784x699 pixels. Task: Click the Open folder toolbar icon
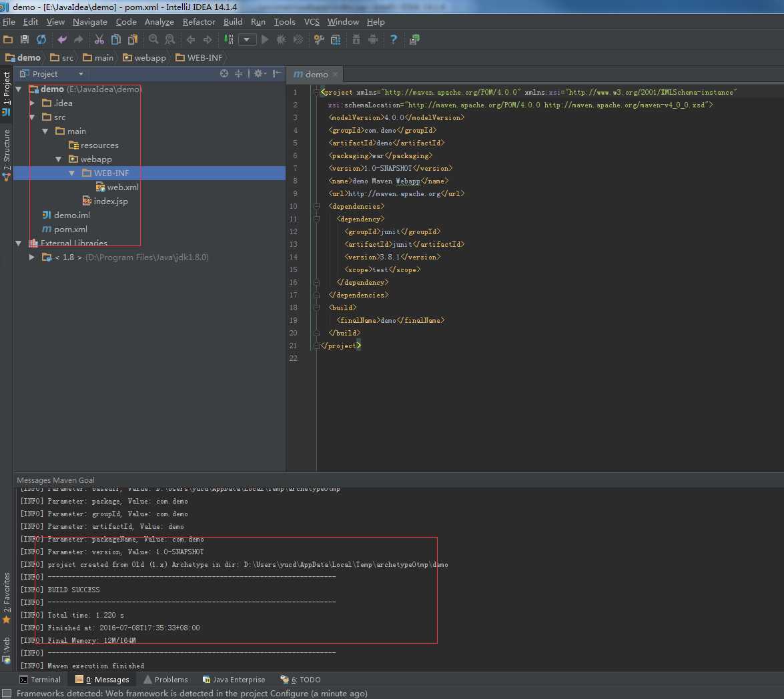(x=8, y=39)
